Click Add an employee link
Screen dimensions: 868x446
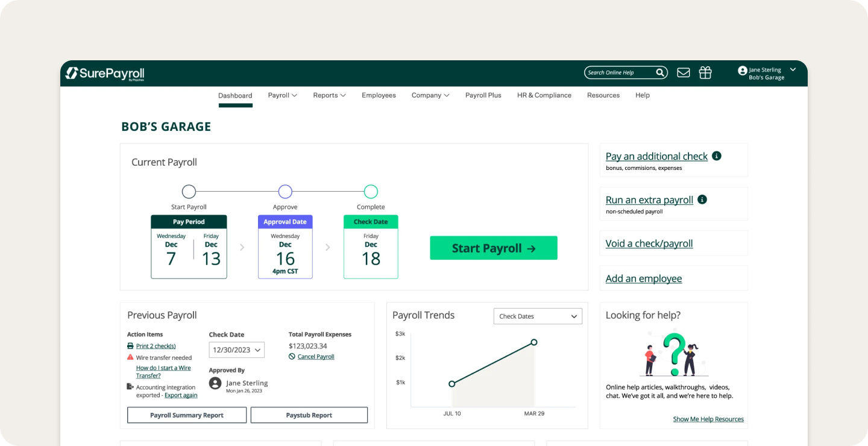pos(644,278)
